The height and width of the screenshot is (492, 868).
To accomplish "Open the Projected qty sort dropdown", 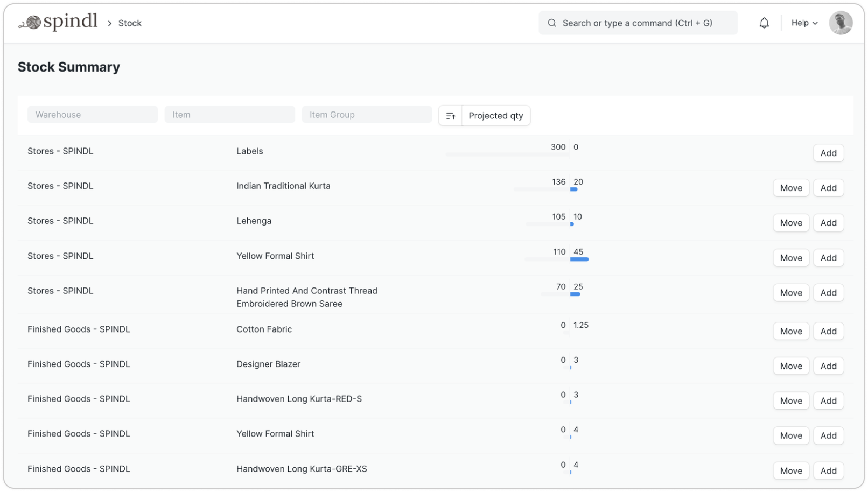I will [495, 116].
